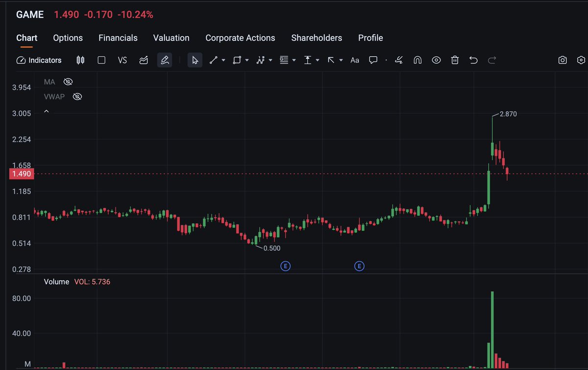Screen dimensions: 588x370
Task: Click the Volume indicator label
Action: click(x=56, y=282)
